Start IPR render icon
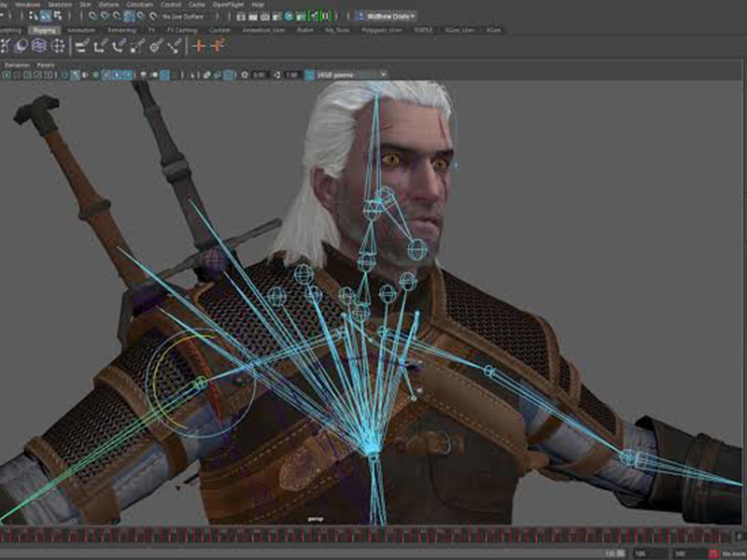This screenshot has height=560, width=747. (x=265, y=17)
